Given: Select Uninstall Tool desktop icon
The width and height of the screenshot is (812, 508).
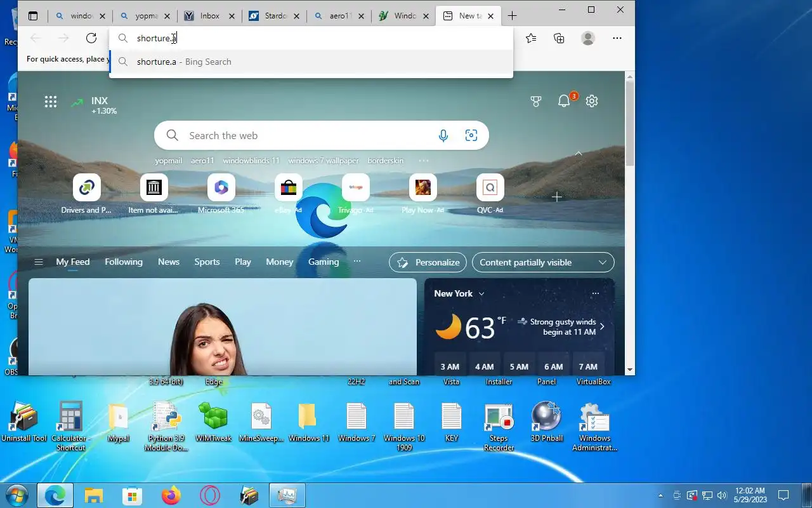Looking at the screenshot, I should click(24, 422).
